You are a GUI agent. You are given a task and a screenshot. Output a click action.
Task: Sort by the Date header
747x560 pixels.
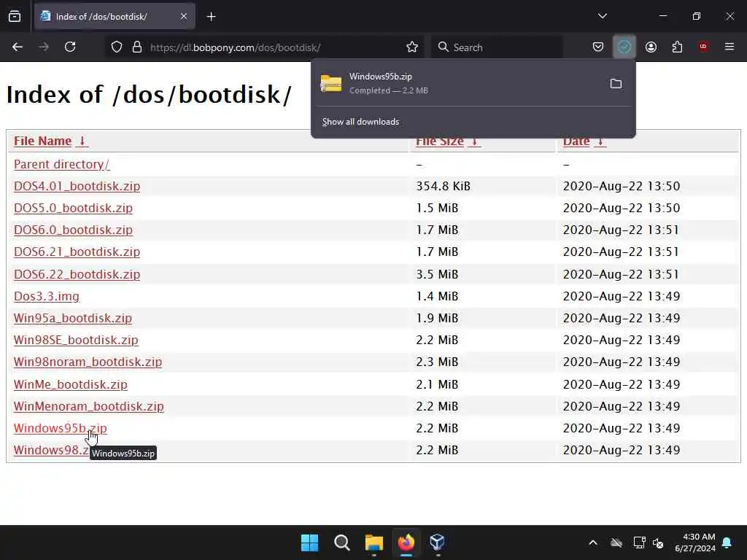coord(576,142)
